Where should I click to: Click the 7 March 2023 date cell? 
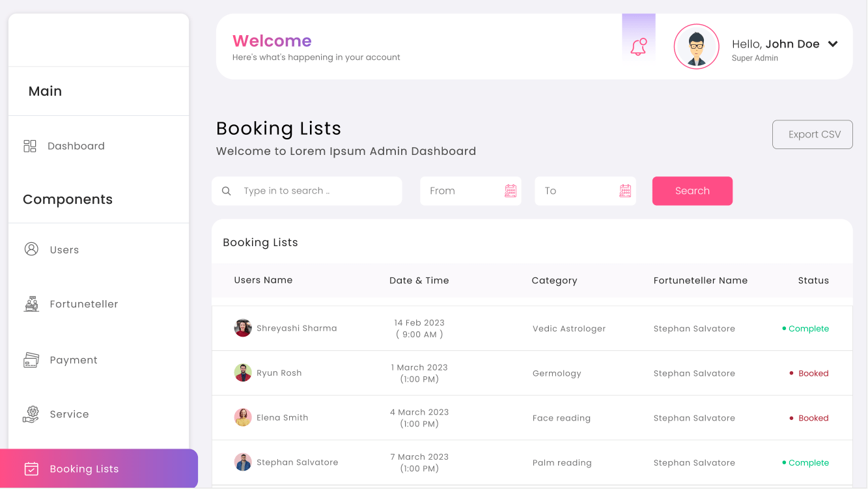pyautogui.click(x=419, y=462)
